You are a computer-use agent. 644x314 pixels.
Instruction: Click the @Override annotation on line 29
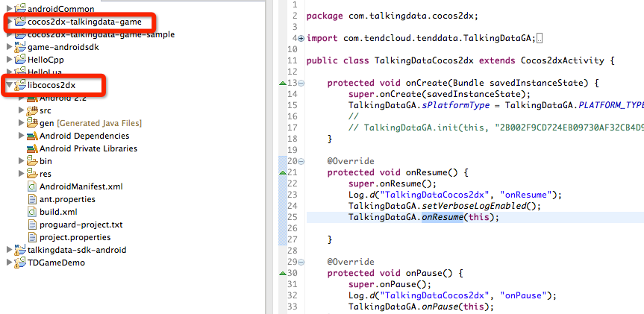351,262
